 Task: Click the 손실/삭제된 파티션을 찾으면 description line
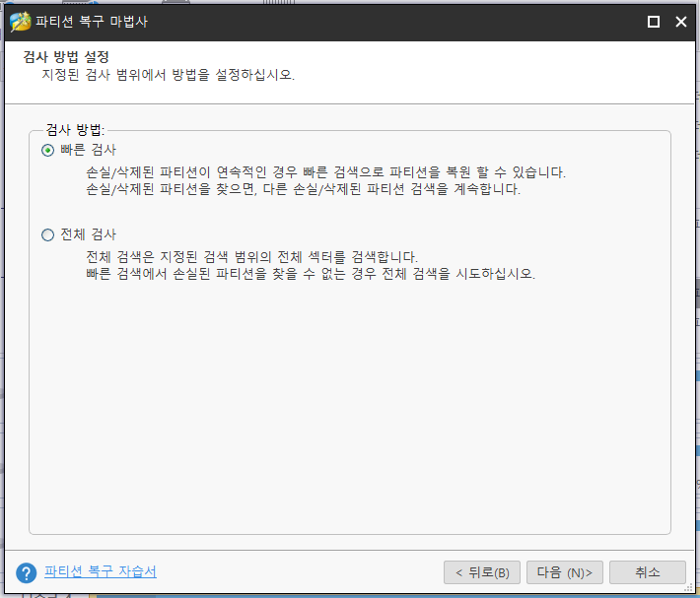pos(303,189)
